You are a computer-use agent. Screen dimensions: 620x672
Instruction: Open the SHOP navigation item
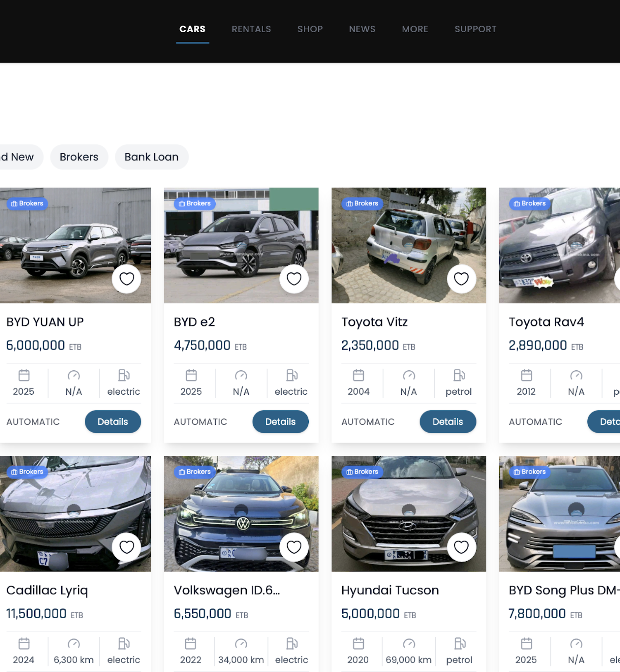(x=310, y=29)
